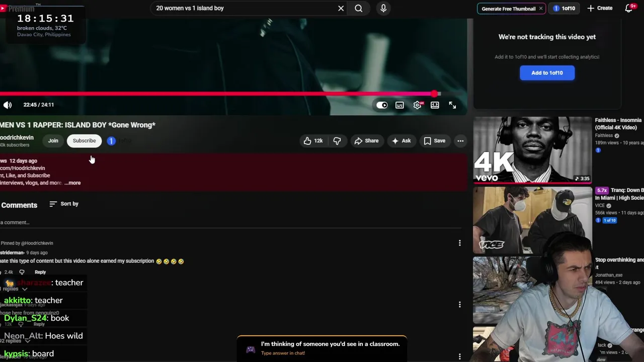Viewport: 644px width, 362px height.
Task: Open notifications bell
Action: [x=629, y=8]
